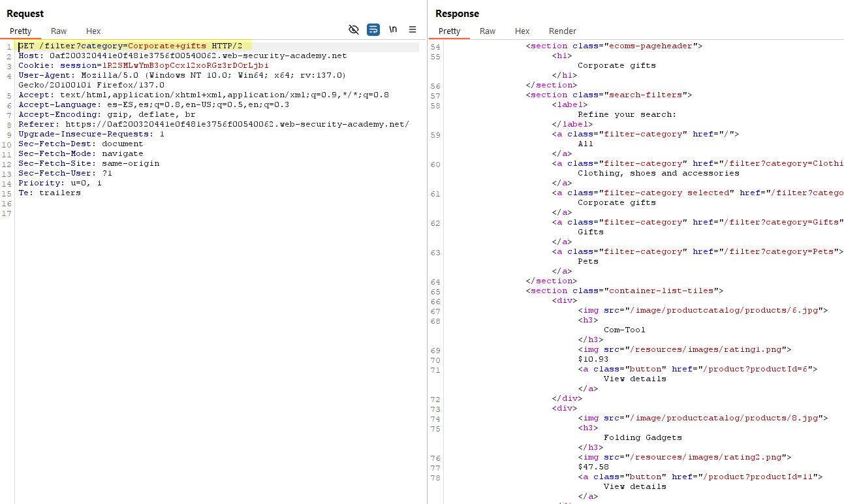Click the ecoms-pageheader section tag

click(x=614, y=46)
